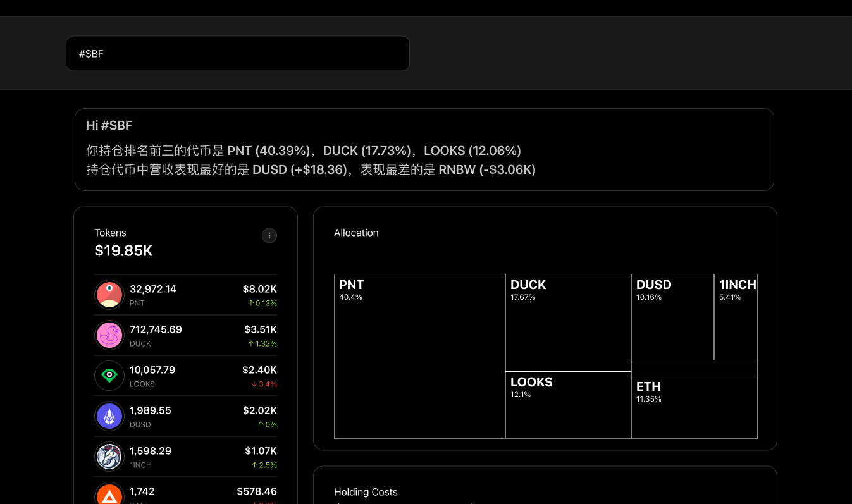The image size is (852, 504).
Task: Select the 1INCH block in Allocation treemap
Action: click(x=736, y=317)
